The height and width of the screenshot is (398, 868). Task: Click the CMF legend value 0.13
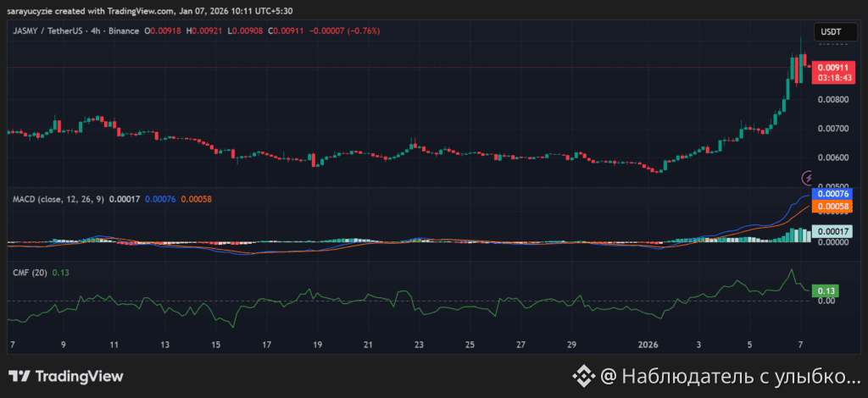[x=61, y=272]
